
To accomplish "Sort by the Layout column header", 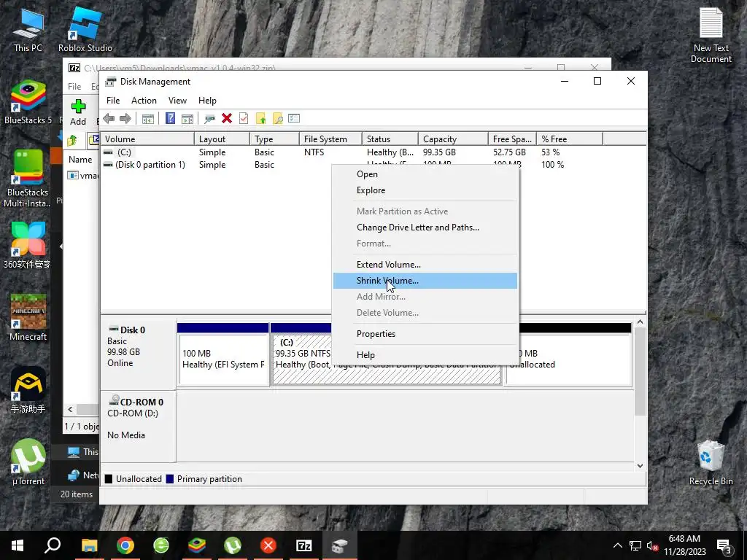I will pos(222,139).
